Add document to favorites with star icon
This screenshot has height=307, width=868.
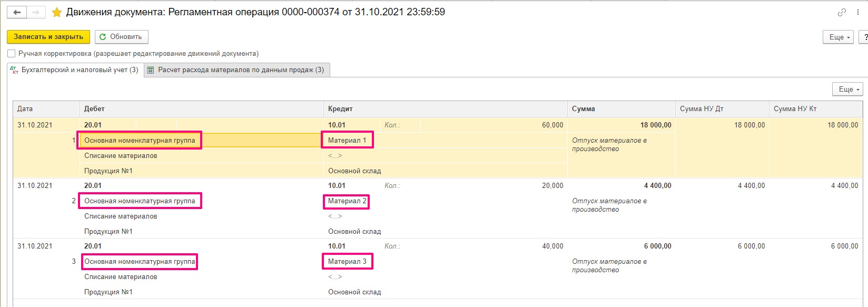(56, 12)
